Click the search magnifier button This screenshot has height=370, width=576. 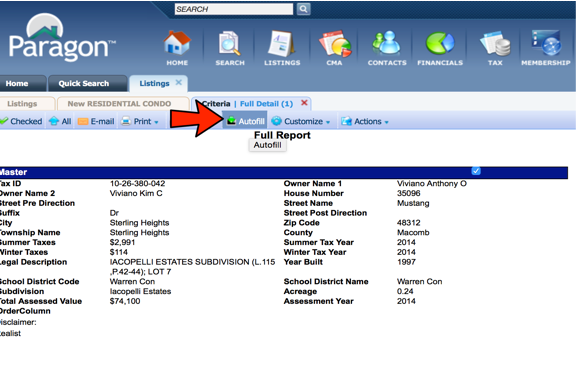(303, 9)
